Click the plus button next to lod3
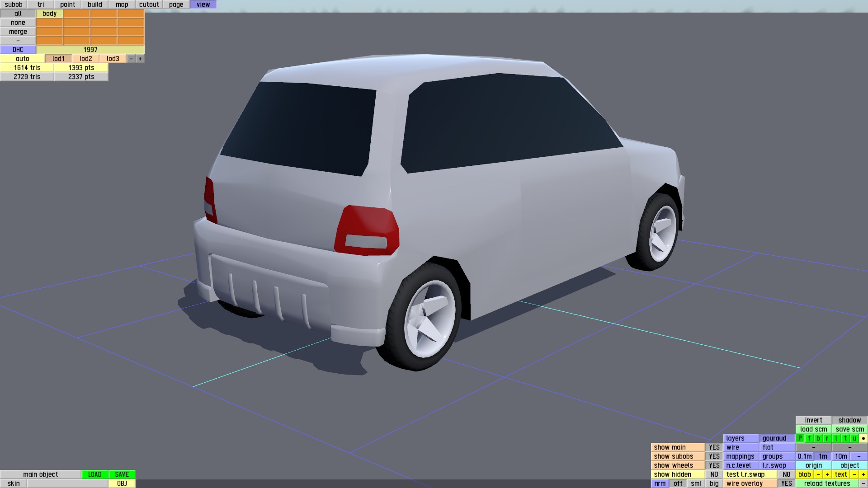The image size is (868, 488). 140,59
